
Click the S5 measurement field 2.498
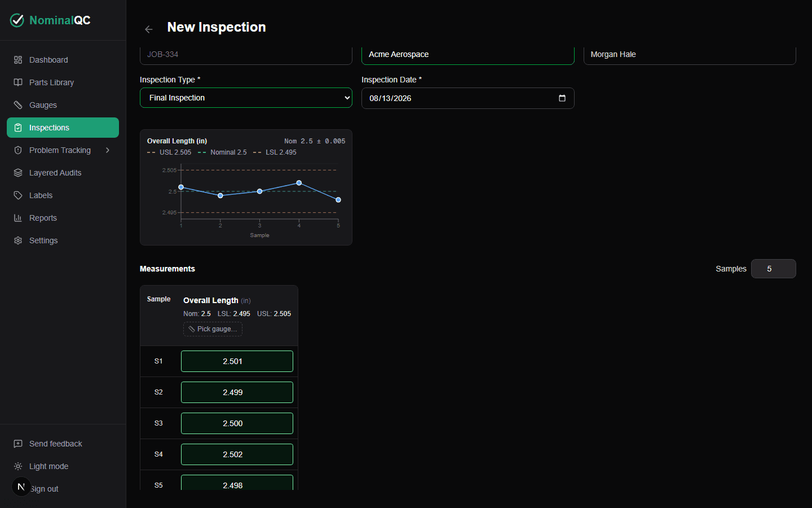pyautogui.click(x=237, y=483)
